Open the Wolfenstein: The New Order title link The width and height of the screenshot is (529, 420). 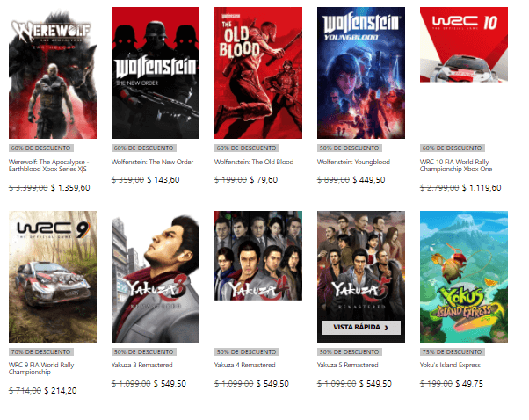153,162
